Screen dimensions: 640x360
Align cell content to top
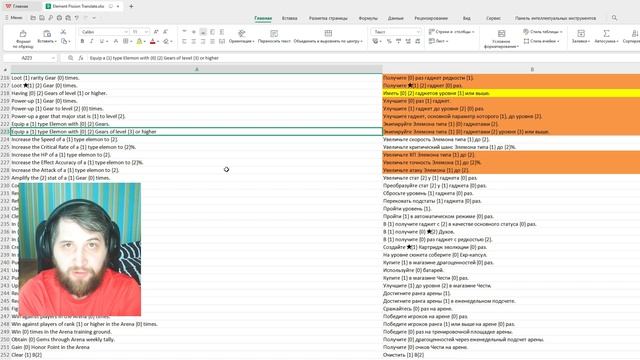(184, 32)
